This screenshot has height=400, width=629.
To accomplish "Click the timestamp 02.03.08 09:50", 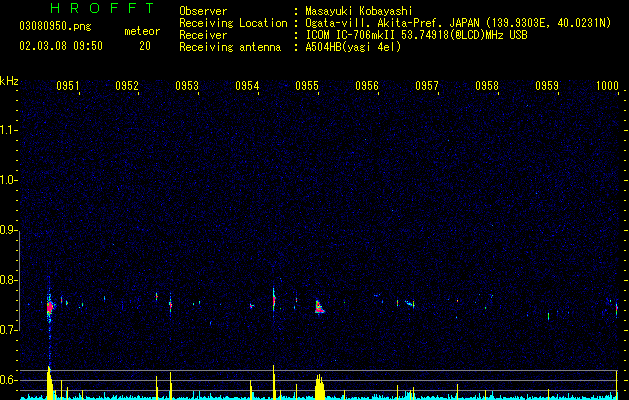I will click(x=61, y=46).
